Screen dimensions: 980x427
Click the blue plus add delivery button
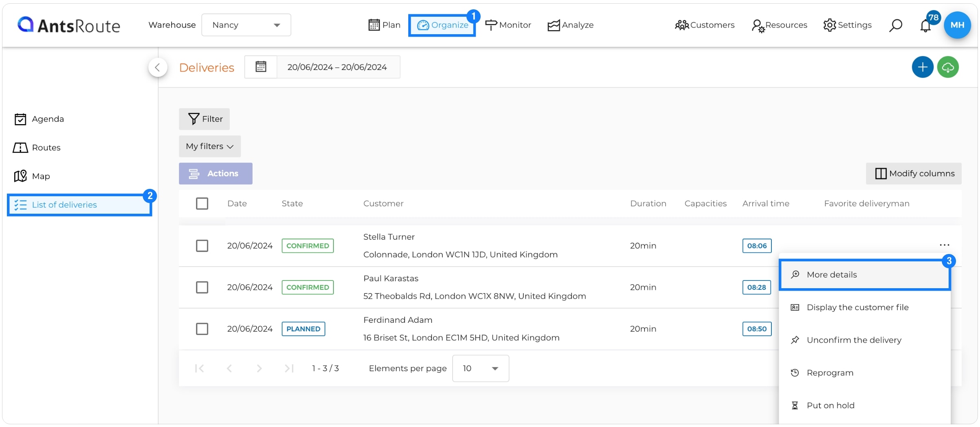(923, 67)
